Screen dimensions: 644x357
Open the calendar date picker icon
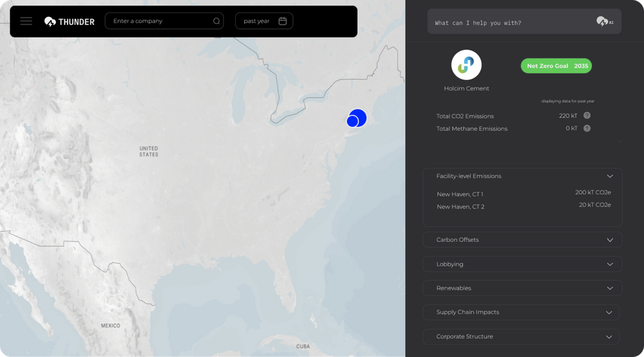[283, 21]
